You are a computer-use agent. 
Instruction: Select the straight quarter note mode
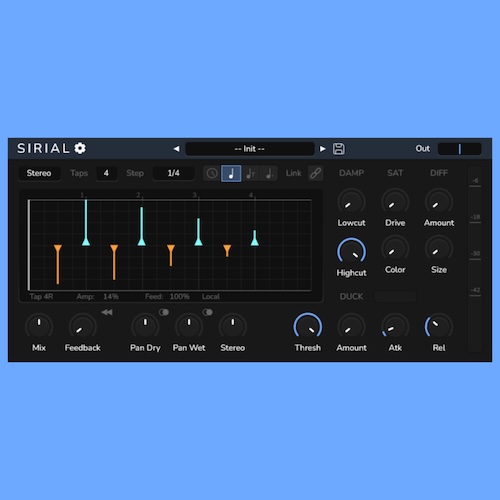click(x=231, y=173)
